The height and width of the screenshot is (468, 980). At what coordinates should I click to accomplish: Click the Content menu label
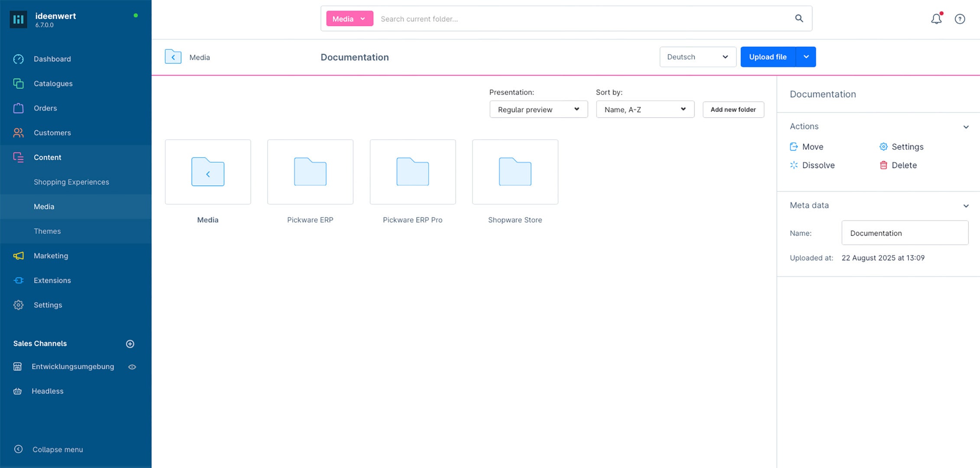[47, 157]
